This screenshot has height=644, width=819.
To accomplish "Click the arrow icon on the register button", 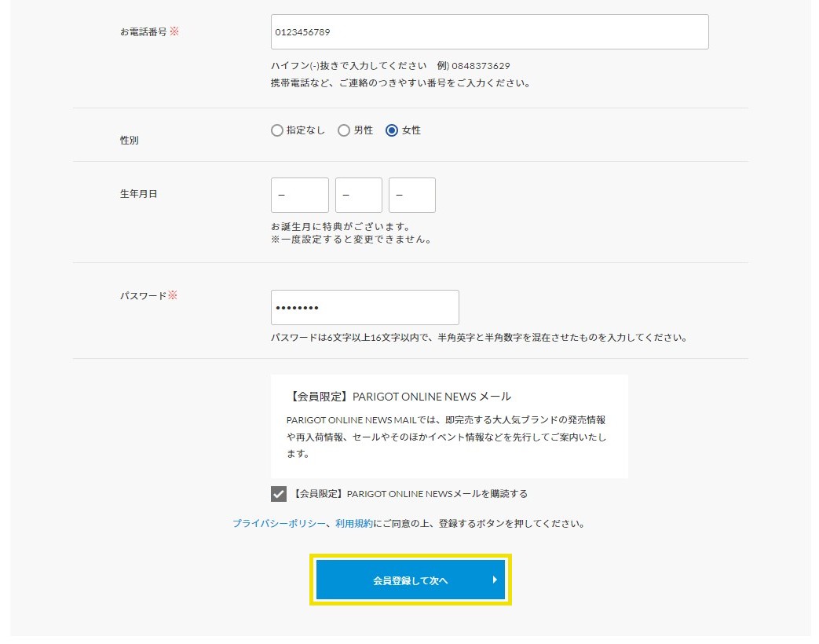I will point(495,580).
